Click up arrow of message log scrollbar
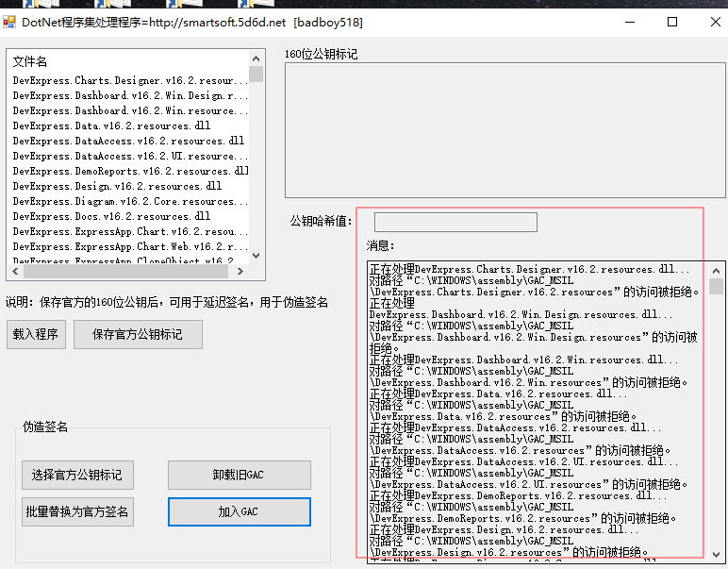The height and width of the screenshot is (569, 728). tap(716, 269)
